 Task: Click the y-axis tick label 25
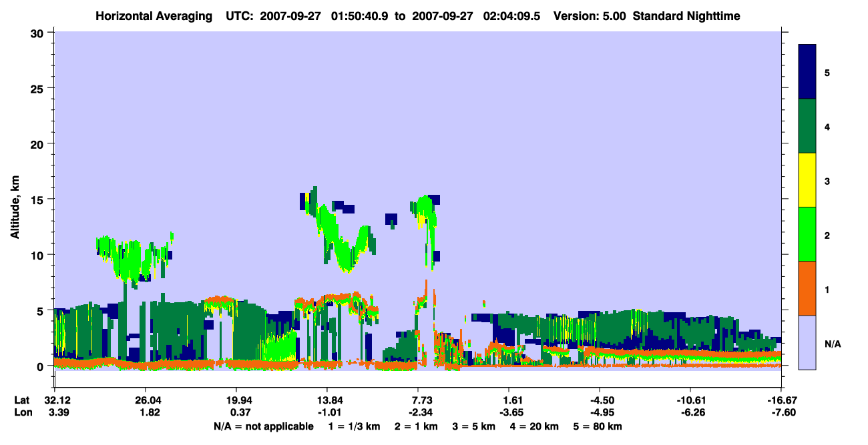(39, 88)
